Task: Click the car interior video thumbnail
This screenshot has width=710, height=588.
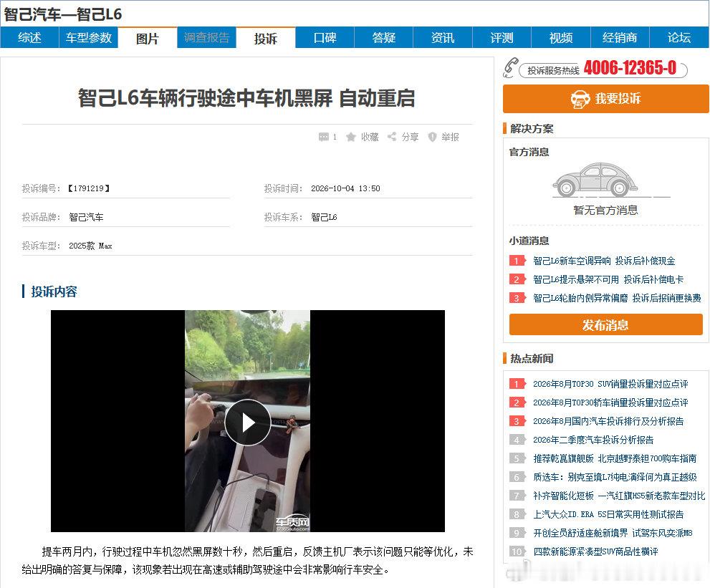Action: click(x=248, y=421)
